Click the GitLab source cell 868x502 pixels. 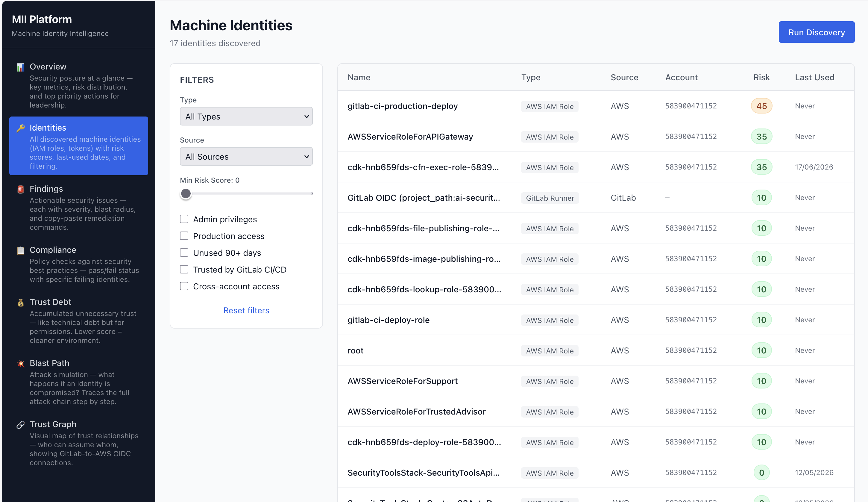(x=623, y=198)
